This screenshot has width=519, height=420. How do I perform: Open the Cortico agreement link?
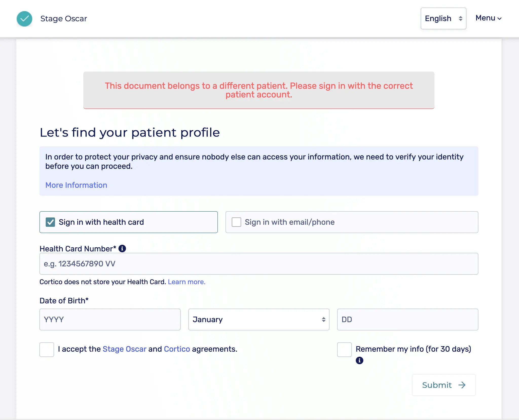[x=177, y=349]
